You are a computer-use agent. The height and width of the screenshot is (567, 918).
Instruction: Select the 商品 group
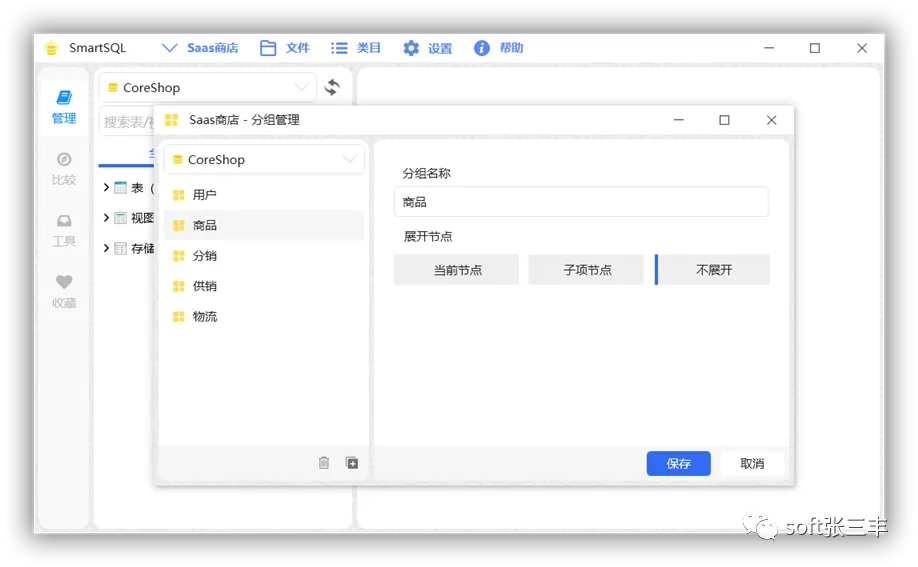pos(263,225)
